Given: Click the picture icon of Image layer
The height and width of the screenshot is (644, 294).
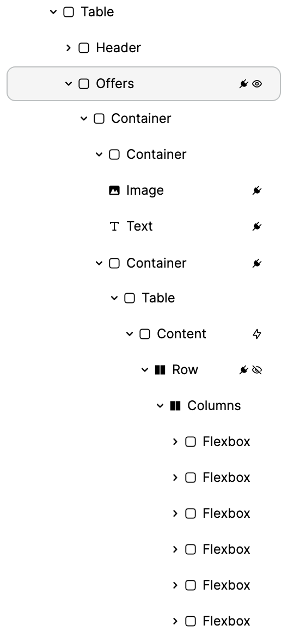Looking at the screenshot, I should click(114, 190).
